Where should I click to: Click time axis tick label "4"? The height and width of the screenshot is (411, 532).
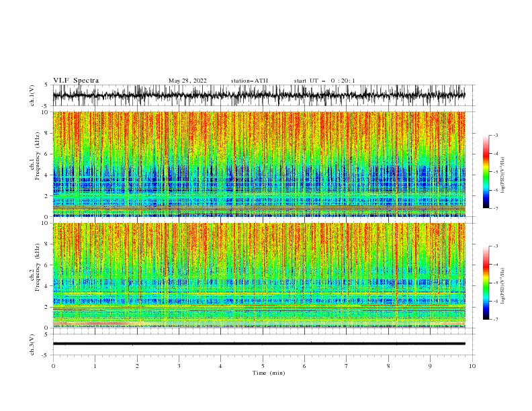[x=221, y=366]
